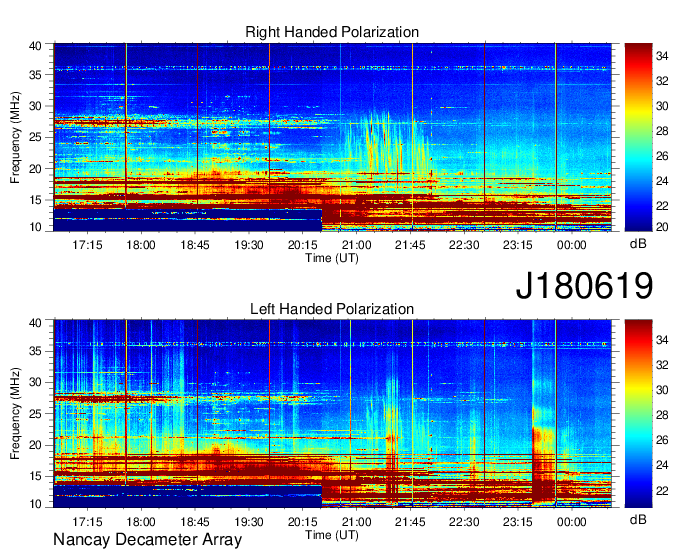The image size is (680, 552).
Task: Click 17:15 tick on Left Handed time axis
Action: tap(87, 522)
